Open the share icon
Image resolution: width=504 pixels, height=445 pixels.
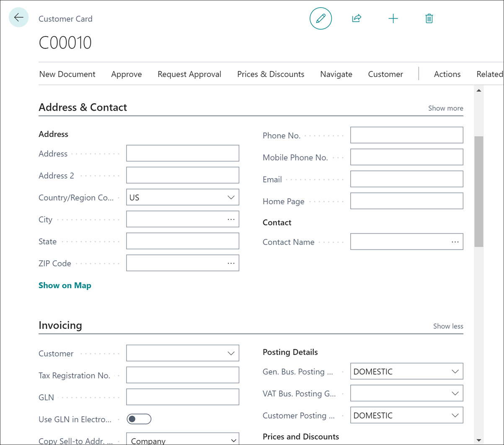[357, 18]
